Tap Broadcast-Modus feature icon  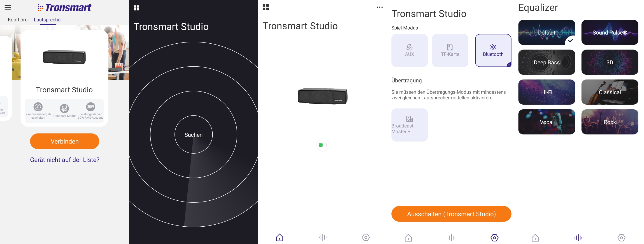click(64, 109)
